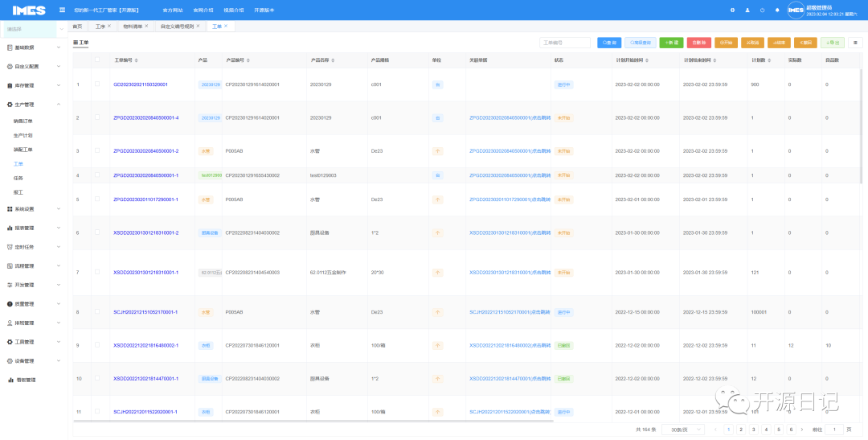868x440 pixels.
Task: Close the 物料清单 tab
Action: (146, 26)
